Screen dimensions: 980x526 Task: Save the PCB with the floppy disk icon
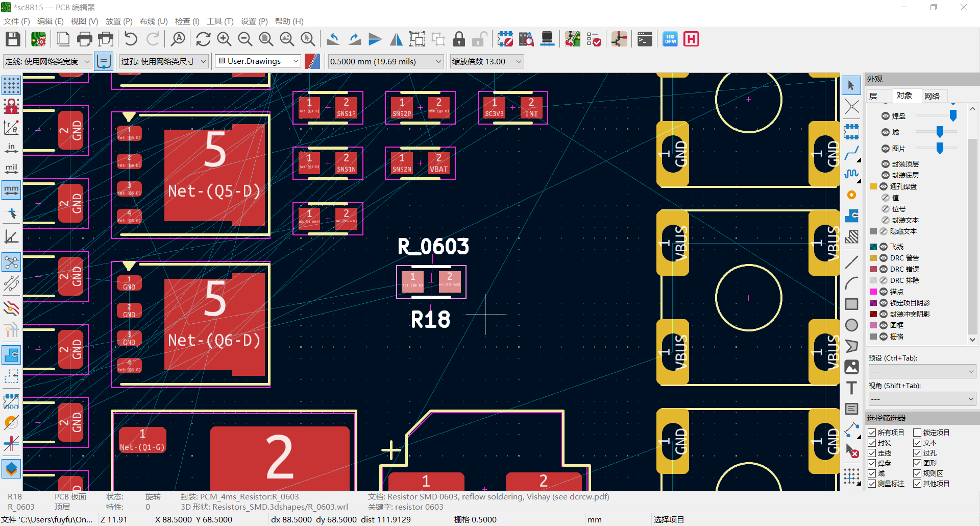(x=13, y=39)
